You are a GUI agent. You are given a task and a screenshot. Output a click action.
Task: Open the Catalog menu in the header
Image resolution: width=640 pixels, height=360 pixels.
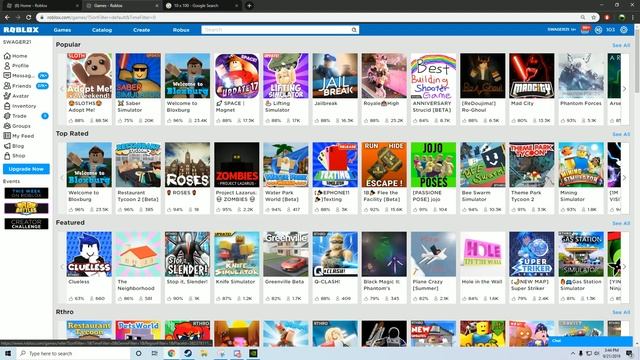tap(102, 30)
